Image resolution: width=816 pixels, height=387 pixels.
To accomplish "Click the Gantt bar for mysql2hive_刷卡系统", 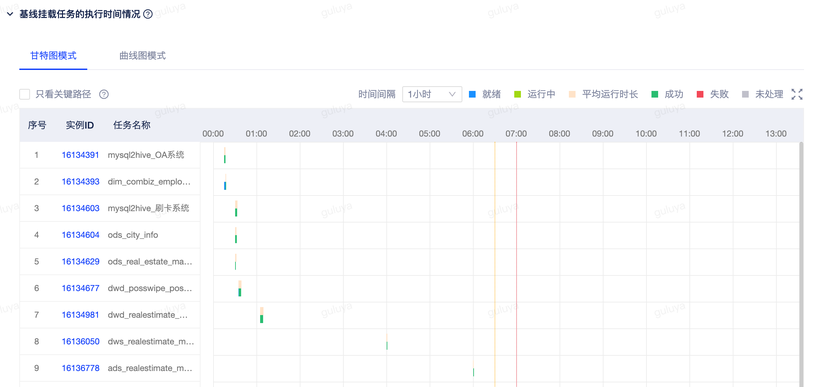I will [236, 212].
